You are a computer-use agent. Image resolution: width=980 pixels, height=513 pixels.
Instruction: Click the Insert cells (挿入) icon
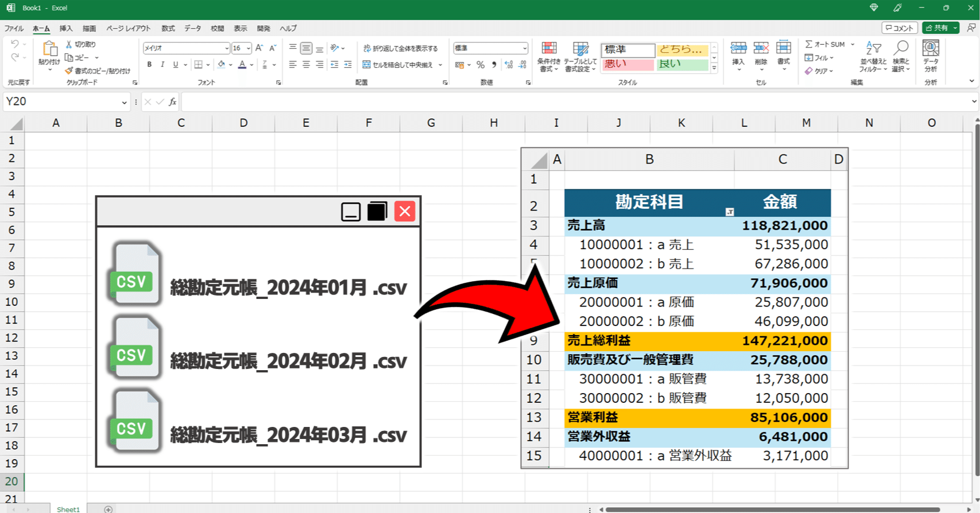[738, 48]
